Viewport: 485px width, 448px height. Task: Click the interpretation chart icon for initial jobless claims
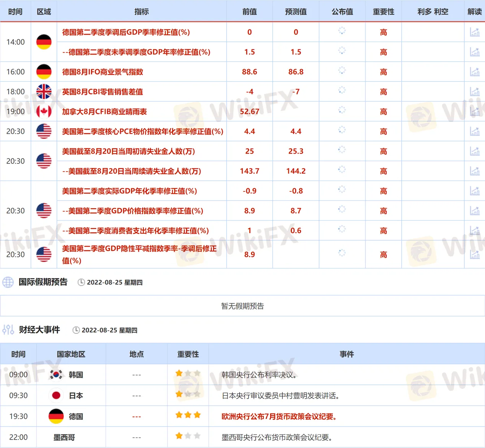tap(475, 151)
